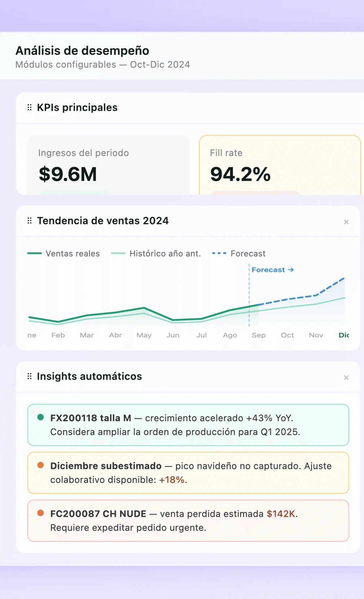
Task: Toggle the Histórico año ant. legend series
Action: 156,254
